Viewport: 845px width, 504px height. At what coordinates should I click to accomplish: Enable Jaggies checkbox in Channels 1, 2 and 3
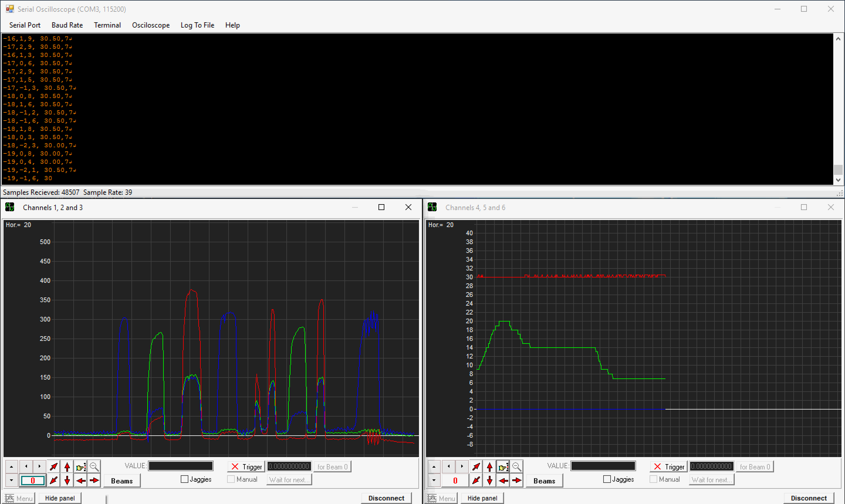(185, 479)
